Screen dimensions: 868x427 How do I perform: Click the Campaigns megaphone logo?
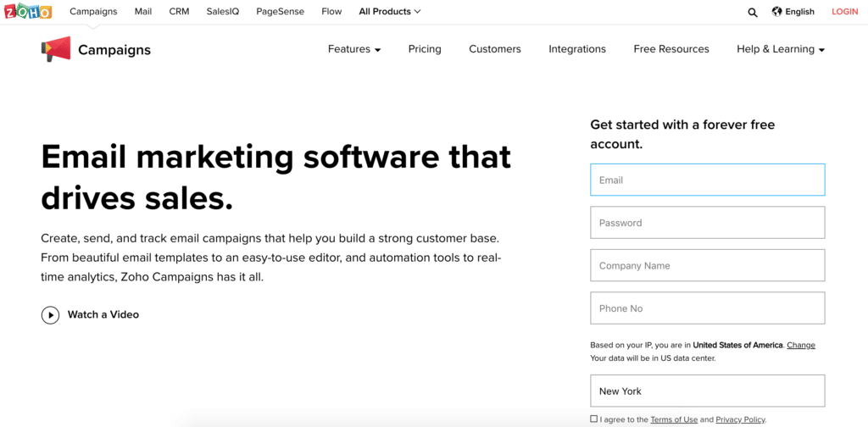click(x=56, y=49)
